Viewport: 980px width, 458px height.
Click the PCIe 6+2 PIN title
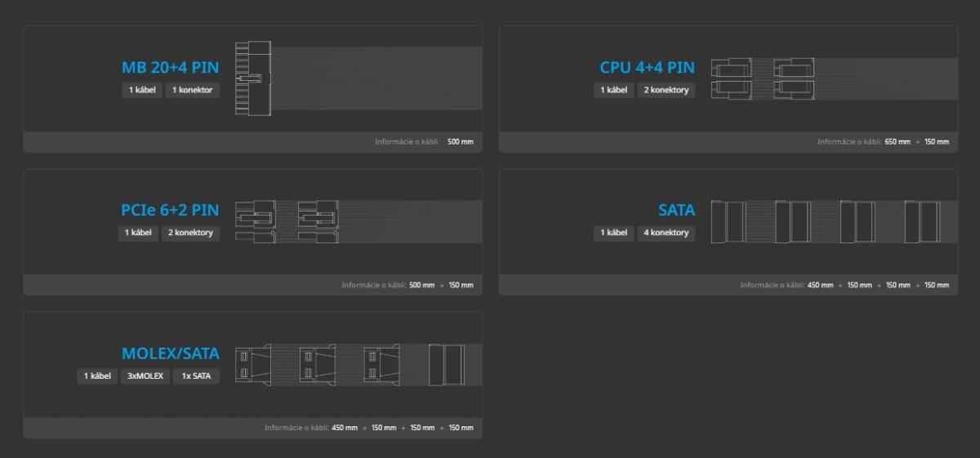pyautogui.click(x=170, y=211)
